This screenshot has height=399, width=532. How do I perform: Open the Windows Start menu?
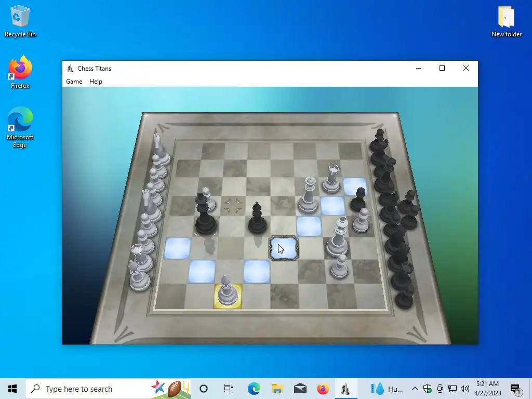(x=12, y=389)
